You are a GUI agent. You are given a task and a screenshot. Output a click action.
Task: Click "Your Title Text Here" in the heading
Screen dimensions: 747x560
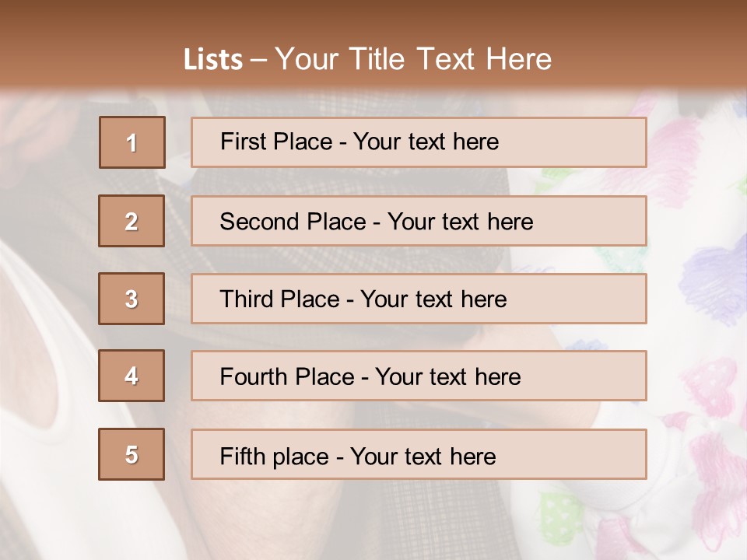(413, 59)
